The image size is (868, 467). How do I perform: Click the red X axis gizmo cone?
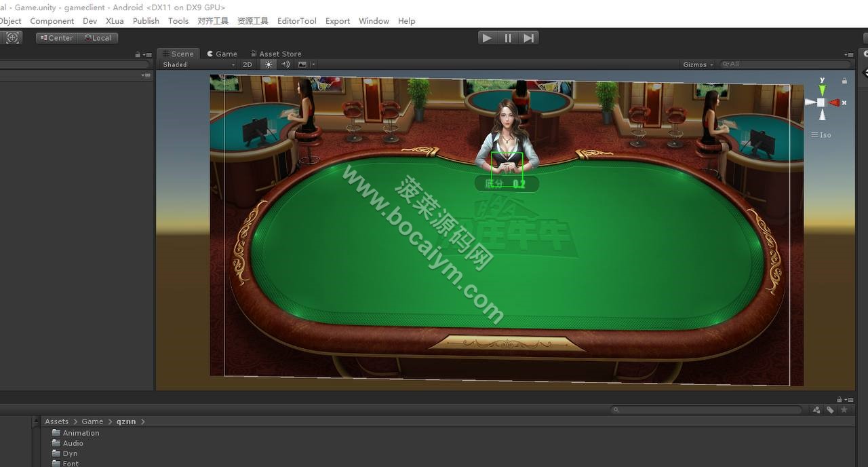click(835, 102)
